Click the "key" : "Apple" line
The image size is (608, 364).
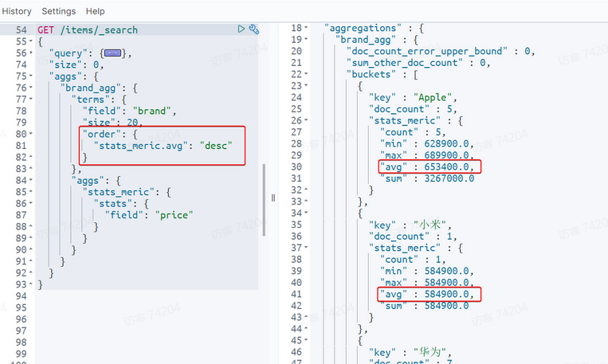(413, 97)
